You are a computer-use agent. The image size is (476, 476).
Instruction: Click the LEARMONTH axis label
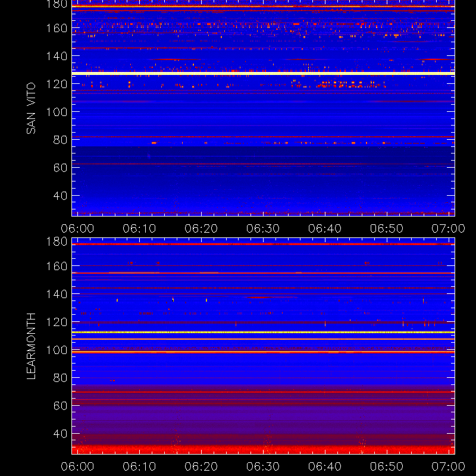(31, 346)
